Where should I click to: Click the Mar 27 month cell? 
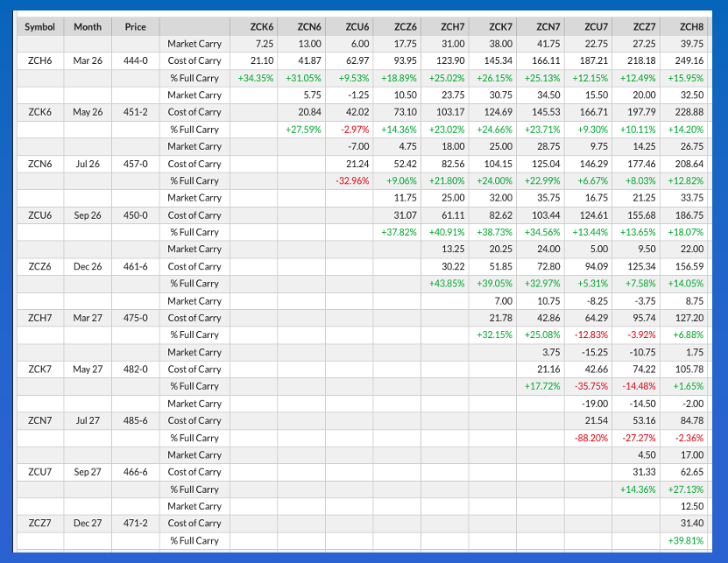click(88, 318)
